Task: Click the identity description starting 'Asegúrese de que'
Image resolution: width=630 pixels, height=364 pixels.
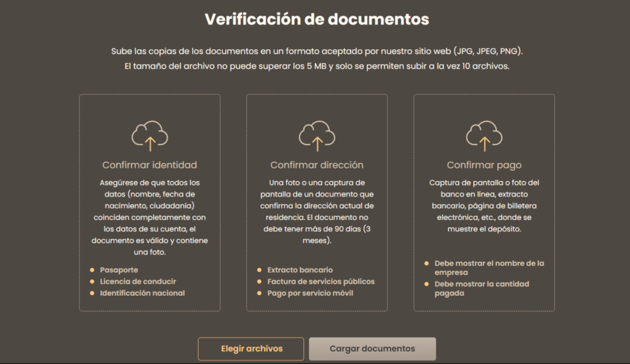Action: tap(150, 218)
